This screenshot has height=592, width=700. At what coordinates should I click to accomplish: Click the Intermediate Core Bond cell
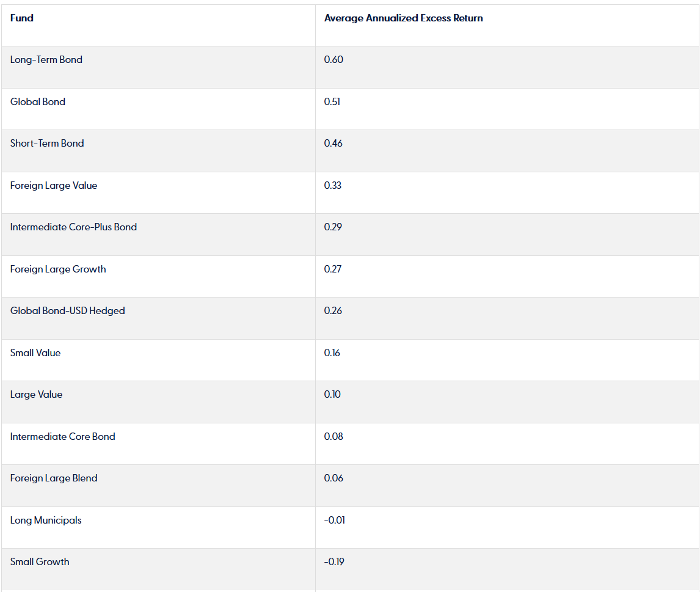click(62, 437)
